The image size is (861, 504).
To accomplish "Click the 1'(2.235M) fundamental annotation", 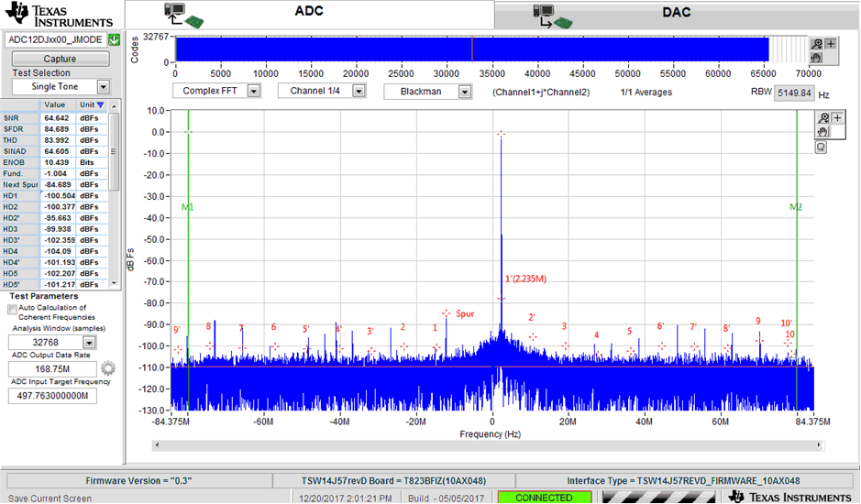I will coord(525,279).
